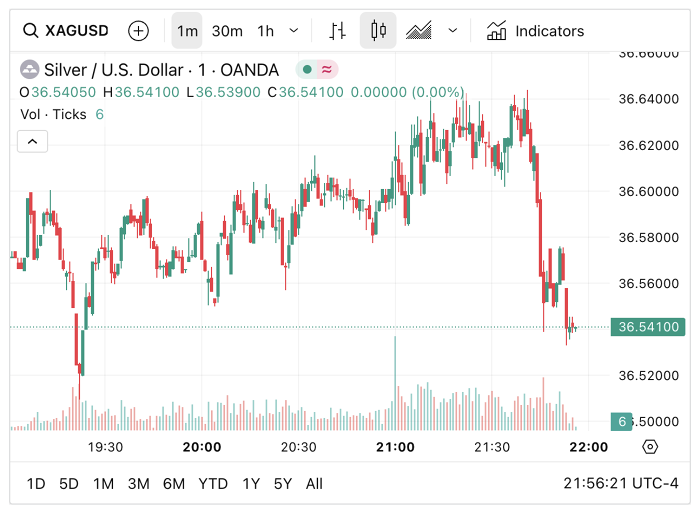Open XAGUSD symbol search

click(66, 31)
